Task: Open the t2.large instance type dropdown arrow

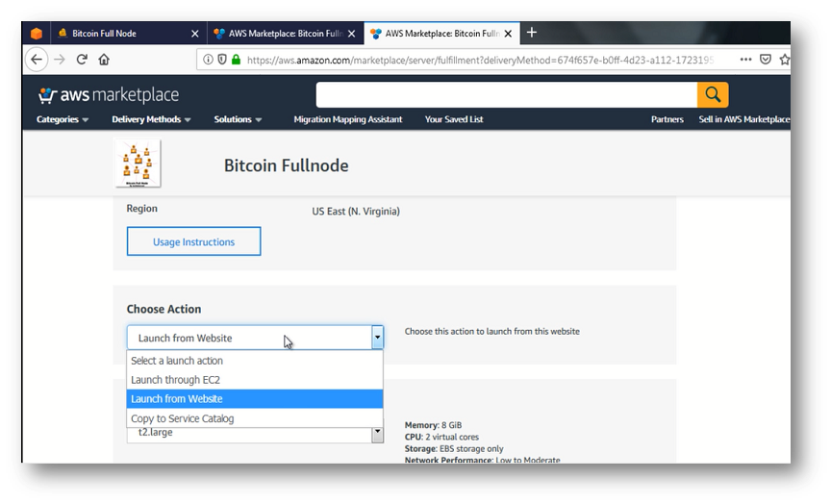Action: coord(377,434)
